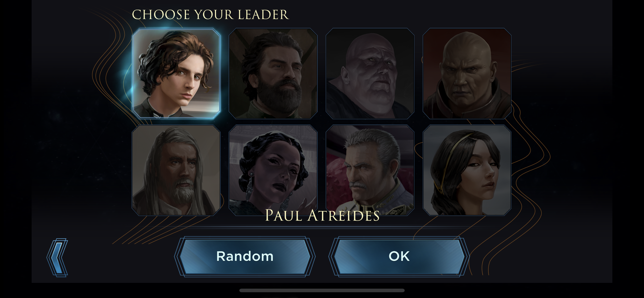This screenshot has height=298, width=644.
Task: Tap the Paul Atreides name label
Action: coord(322,215)
